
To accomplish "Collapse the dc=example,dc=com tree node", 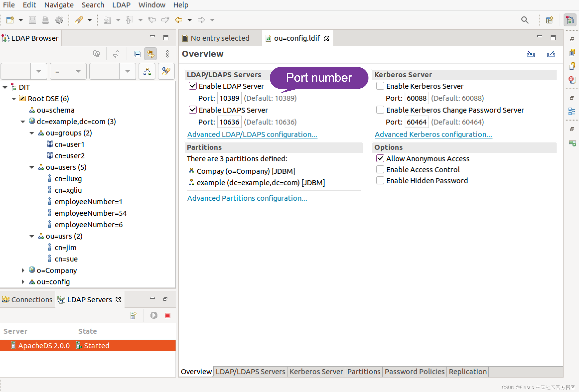I will tap(23, 121).
